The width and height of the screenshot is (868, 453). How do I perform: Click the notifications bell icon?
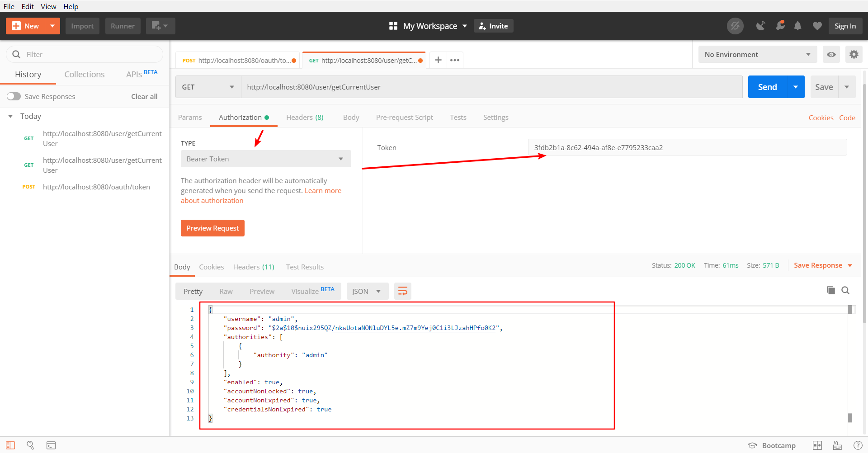[x=798, y=26]
